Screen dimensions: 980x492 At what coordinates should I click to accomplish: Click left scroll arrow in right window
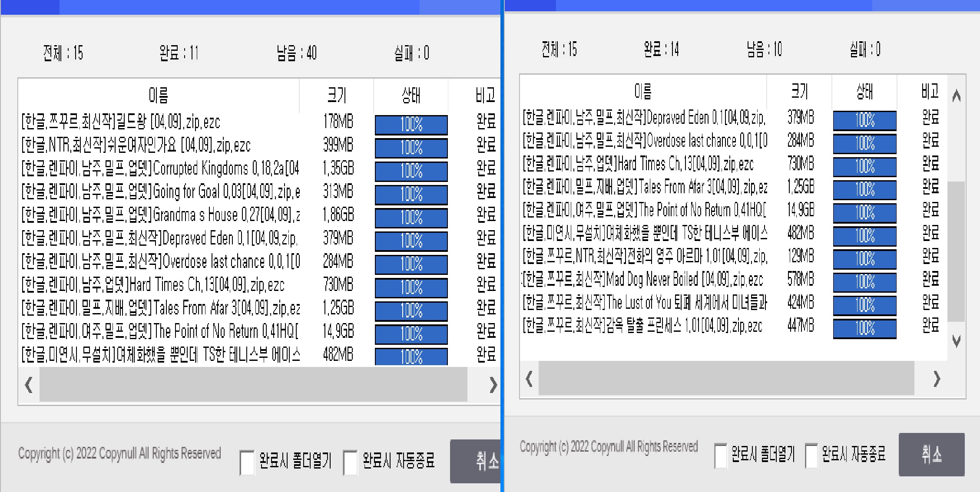pos(529,379)
